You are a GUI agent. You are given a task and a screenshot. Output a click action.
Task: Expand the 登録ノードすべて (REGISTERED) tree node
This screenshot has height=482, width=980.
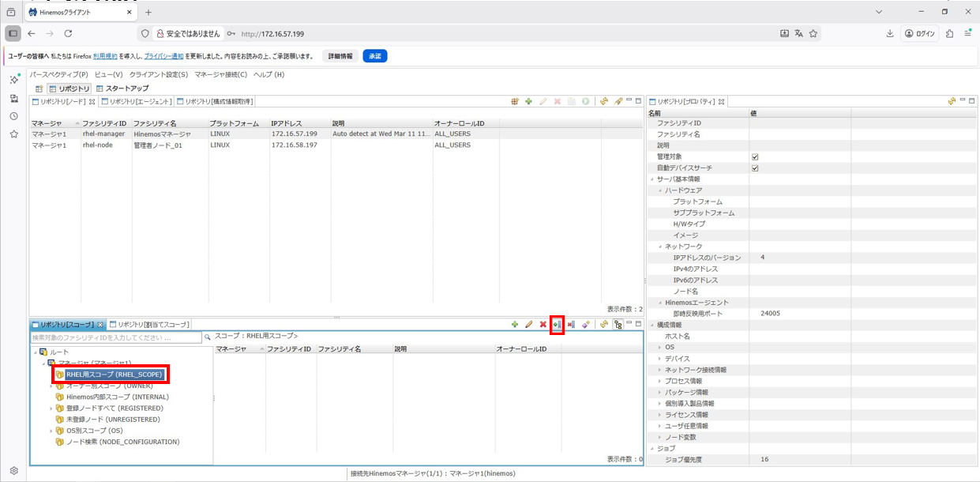point(51,409)
